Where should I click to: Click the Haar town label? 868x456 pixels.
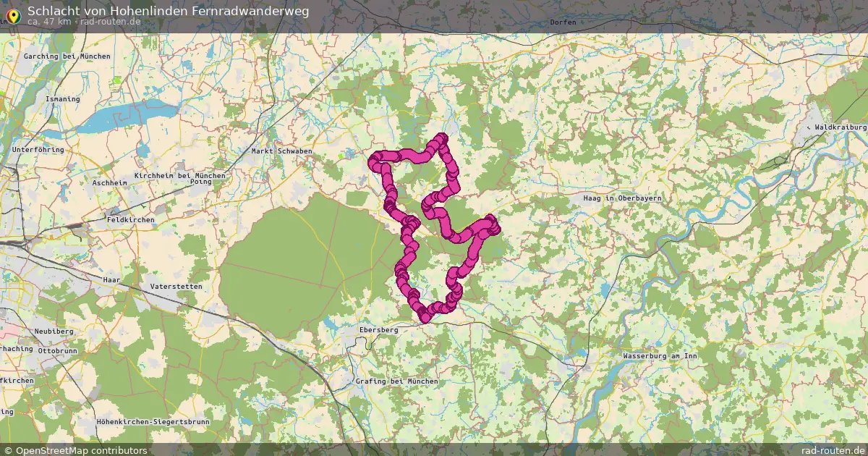111,279
